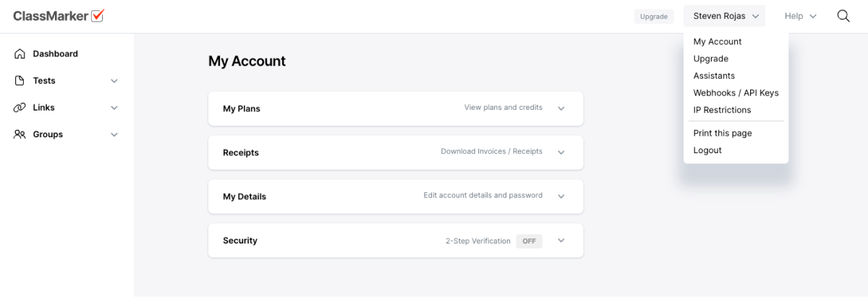Click the Groups people icon
Image resolution: width=868 pixels, height=297 pixels.
20,134
